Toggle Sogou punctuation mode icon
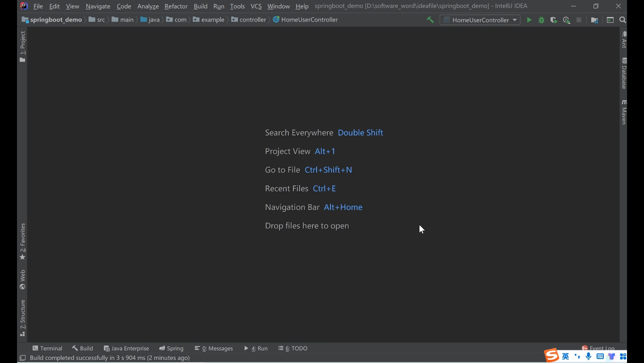 point(577,356)
